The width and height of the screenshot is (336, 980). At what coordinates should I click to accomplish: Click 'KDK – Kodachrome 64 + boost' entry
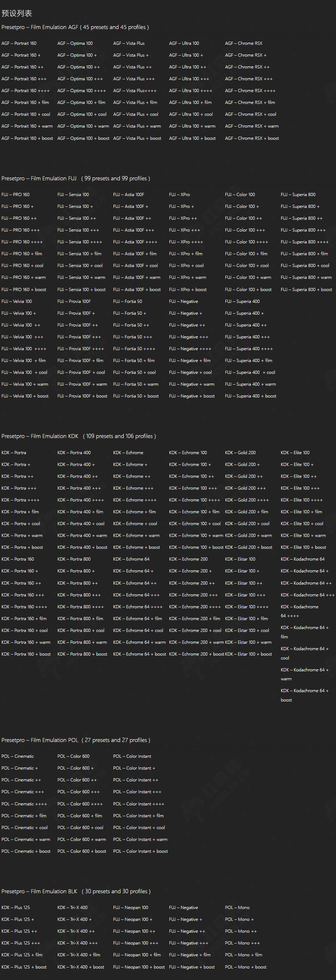point(304,695)
